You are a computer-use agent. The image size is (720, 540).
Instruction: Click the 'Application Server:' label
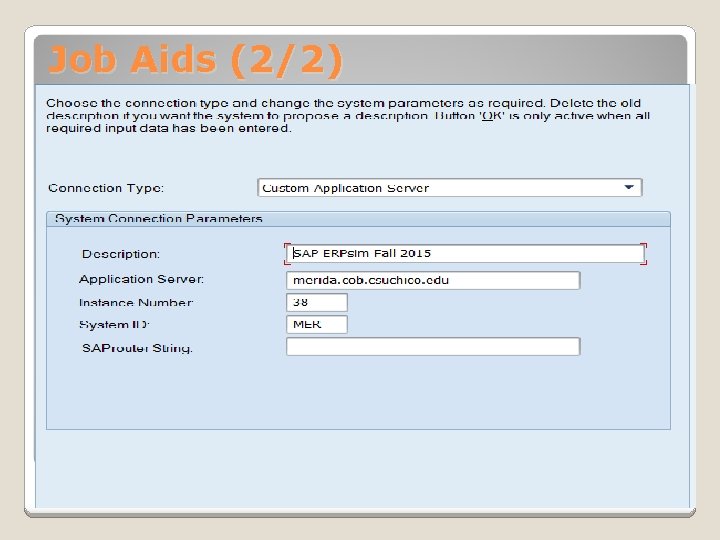[141, 279]
